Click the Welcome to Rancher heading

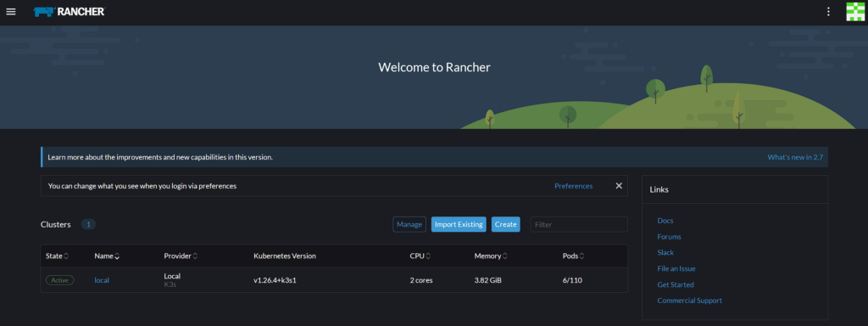[434, 68]
